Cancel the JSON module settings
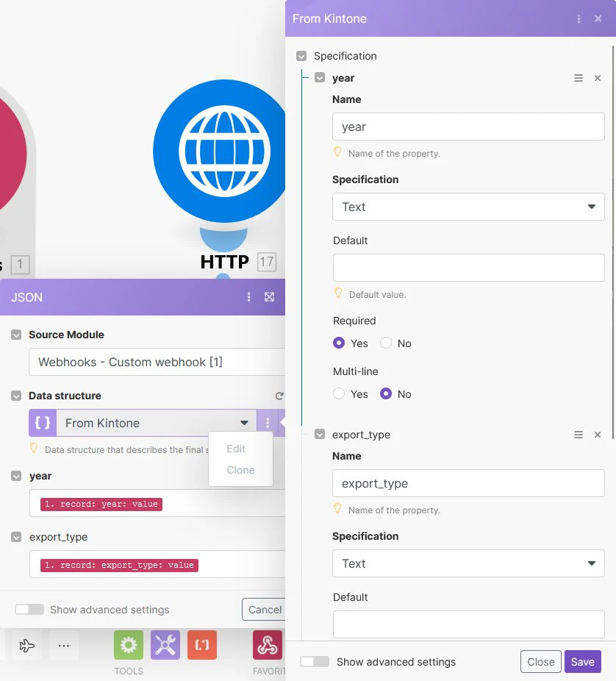 [264, 610]
